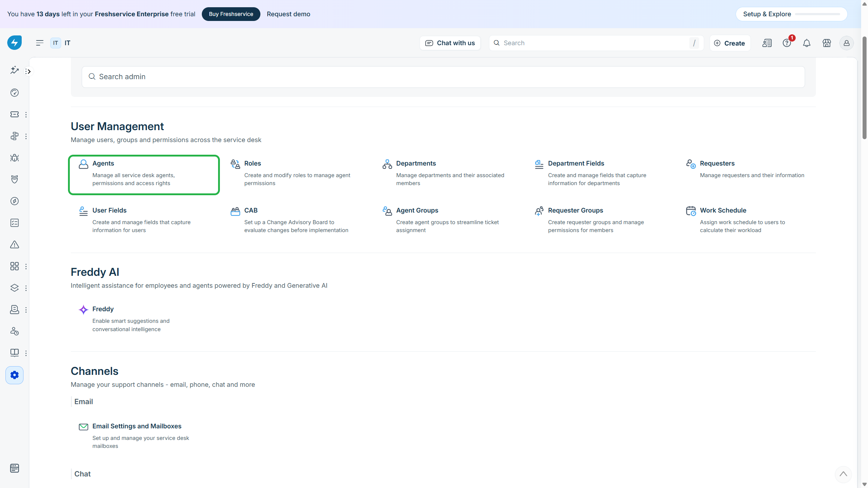Open the Alerts triangle icon in sidebar
Image resolution: width=868 pixels, height=488 pixels.
tap(14, 244)
